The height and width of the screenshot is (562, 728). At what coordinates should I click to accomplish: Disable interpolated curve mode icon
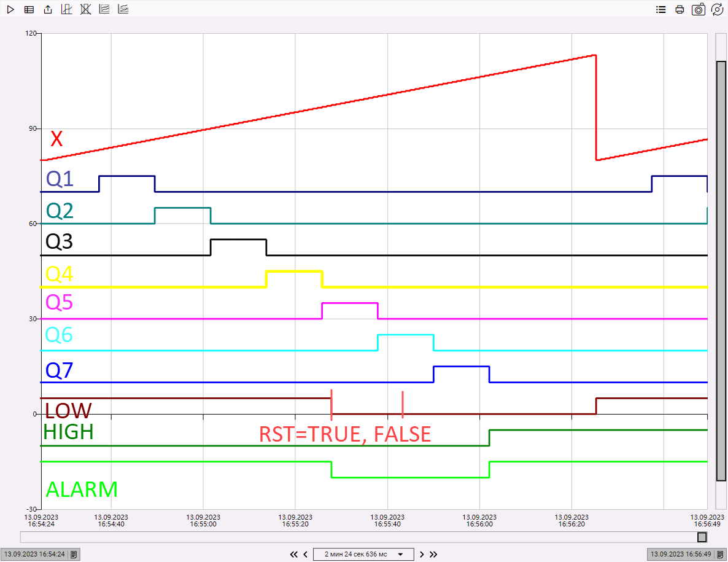85,9
